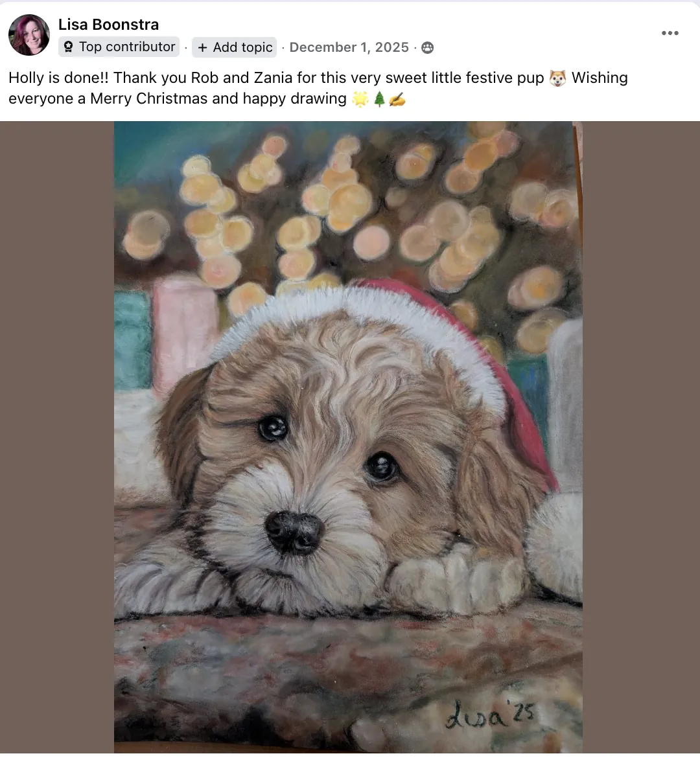Click the writing hand emoji
Image resolution: width=700 pixels, height=767 pixels.
point(397,99)
